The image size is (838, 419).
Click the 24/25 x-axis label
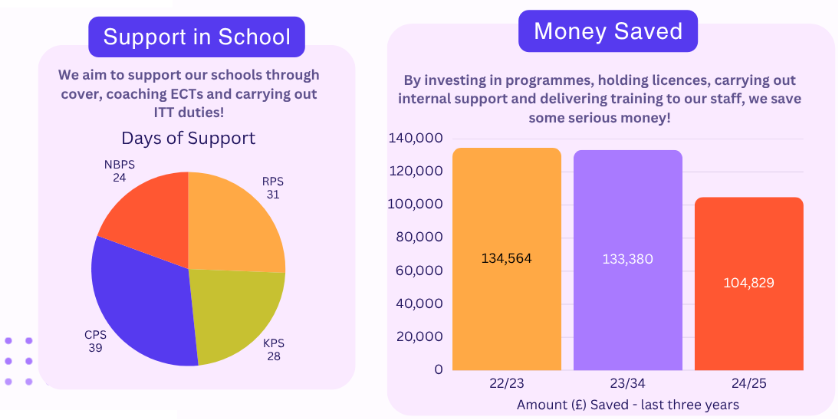coord(749,385)
